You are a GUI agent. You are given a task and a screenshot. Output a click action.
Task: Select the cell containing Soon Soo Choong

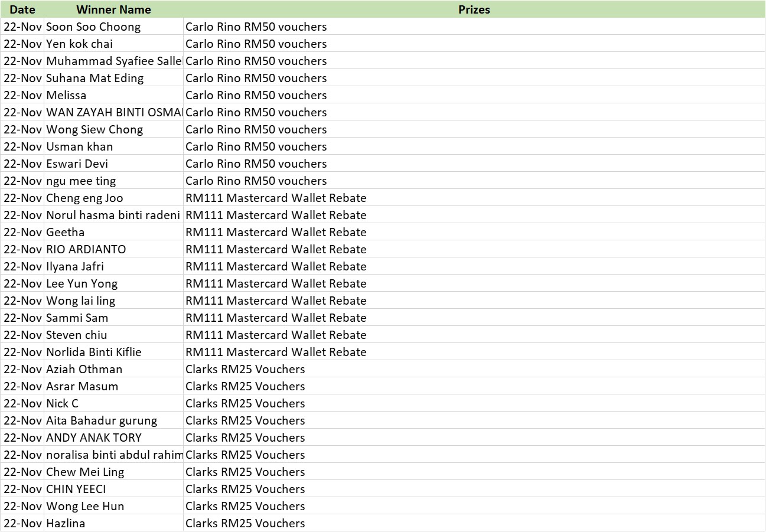tap(93, 27)
